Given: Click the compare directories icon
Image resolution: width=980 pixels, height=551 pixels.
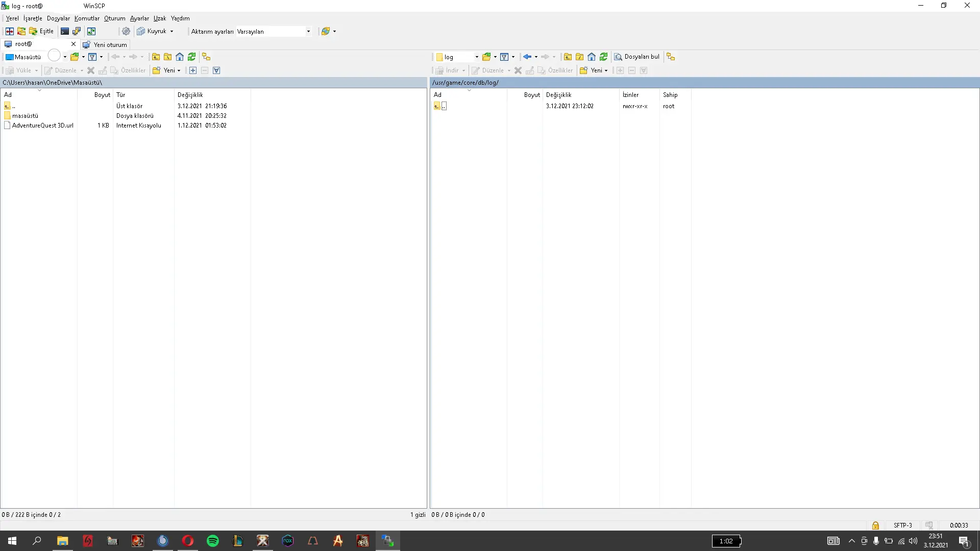Looking at the screenshot, I should (10, 32).
